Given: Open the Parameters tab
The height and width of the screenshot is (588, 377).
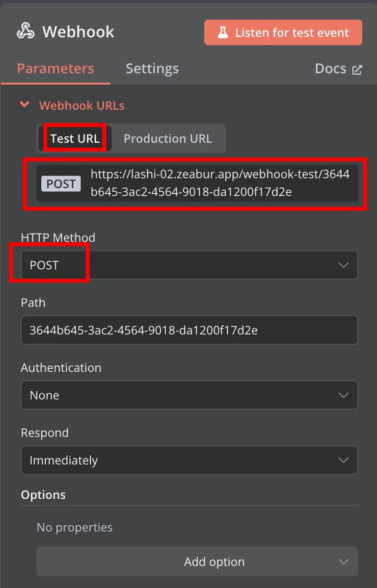Looking at the screenshot, I should [x=56, y=69].
